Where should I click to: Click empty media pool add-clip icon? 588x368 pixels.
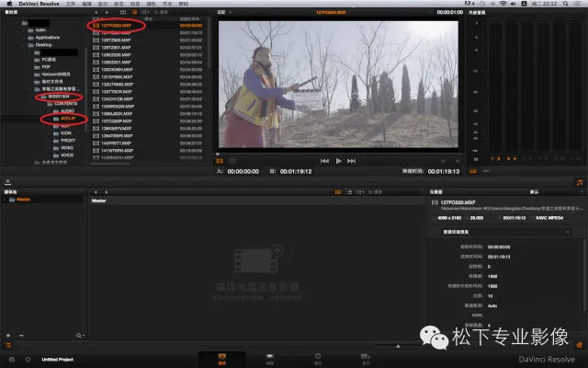(259, 259)
